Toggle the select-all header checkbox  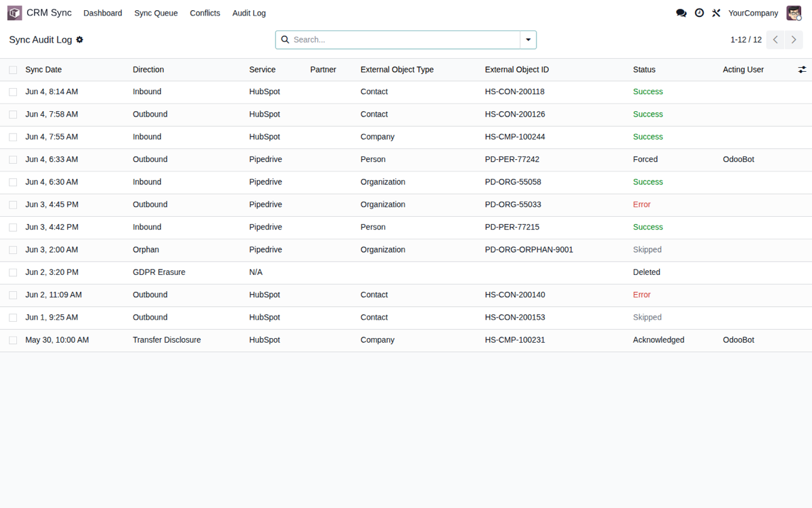click(13, 70)
